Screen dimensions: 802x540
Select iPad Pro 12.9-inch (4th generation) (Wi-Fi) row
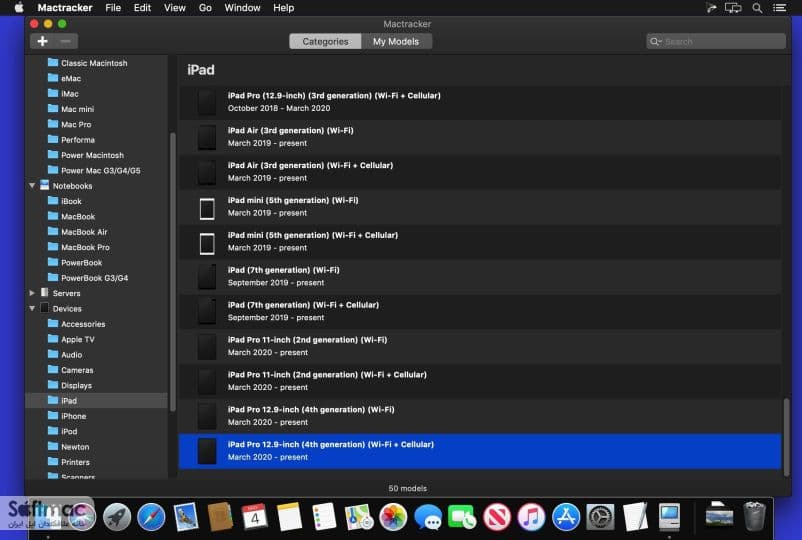pos(480,416)
